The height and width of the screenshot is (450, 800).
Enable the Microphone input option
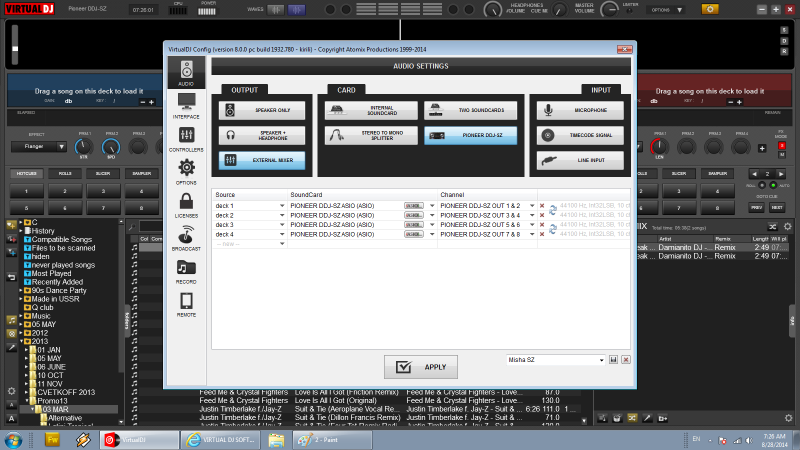point(580,110)
